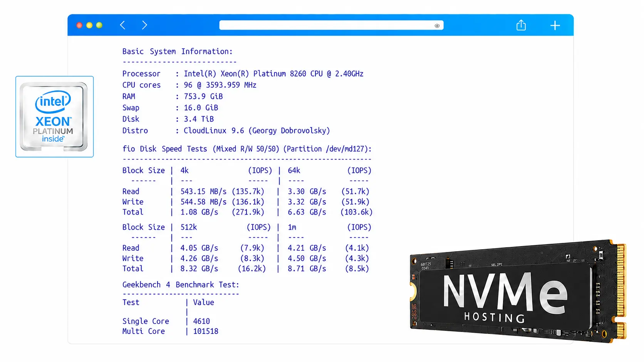Click the 'fio Disk Speed Tests' heading
The image size is (644, 362).
point(165,149)
